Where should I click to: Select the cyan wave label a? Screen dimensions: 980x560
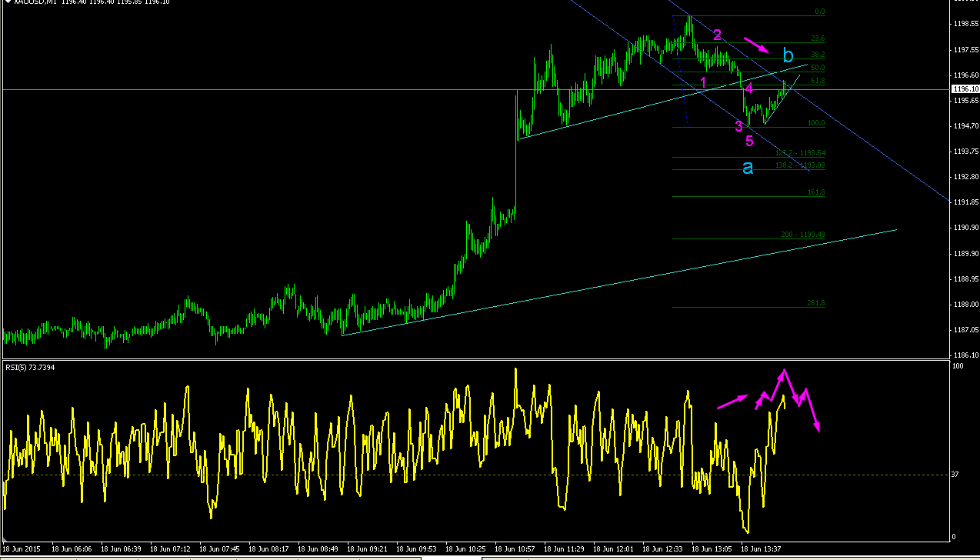point(748,167)
